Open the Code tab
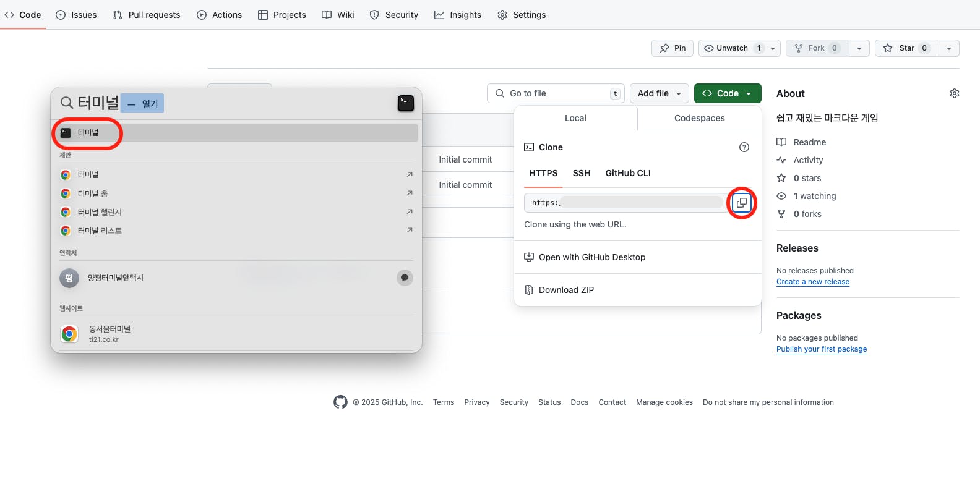Image resolution: width=980 pixels, height=497 pixels. (23, 15)
